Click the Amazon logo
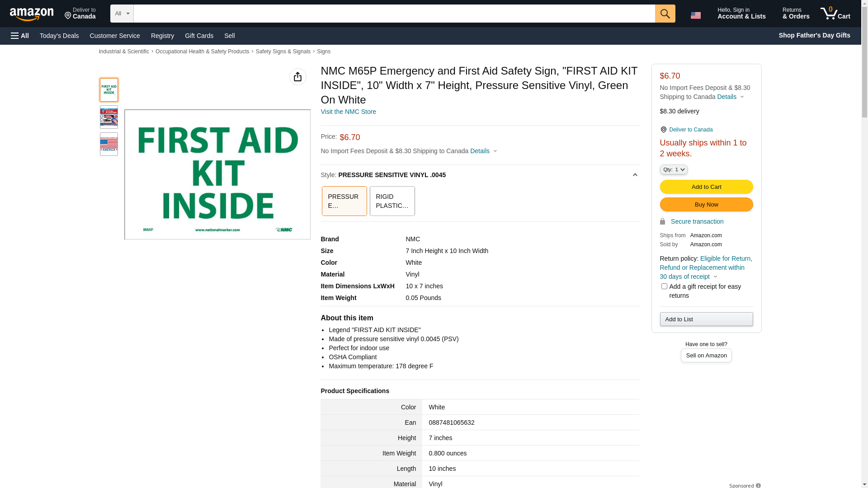Viewport: 868px width, 488px height. (x=32, y=14)
